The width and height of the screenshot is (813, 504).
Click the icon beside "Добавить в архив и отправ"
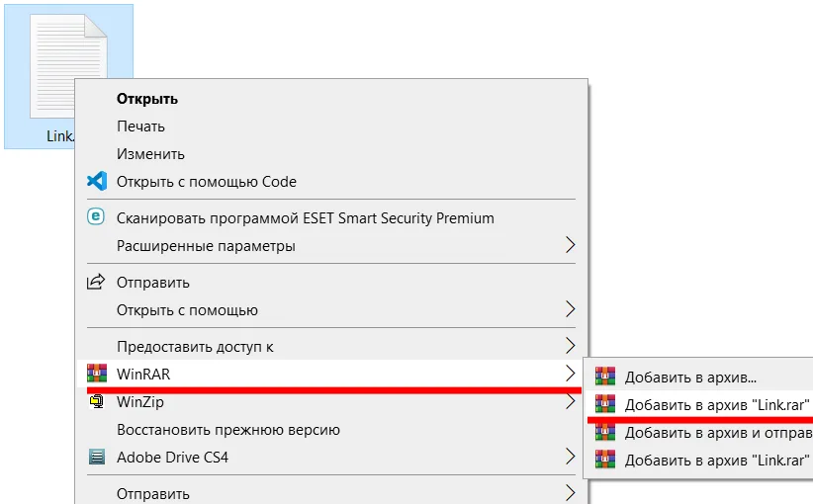(x=605, y=432)
